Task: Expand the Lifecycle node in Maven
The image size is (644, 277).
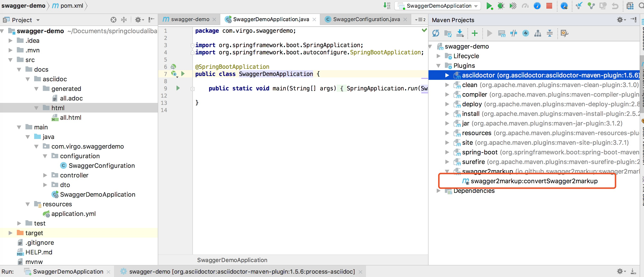Action: click(x=438, y=56)
